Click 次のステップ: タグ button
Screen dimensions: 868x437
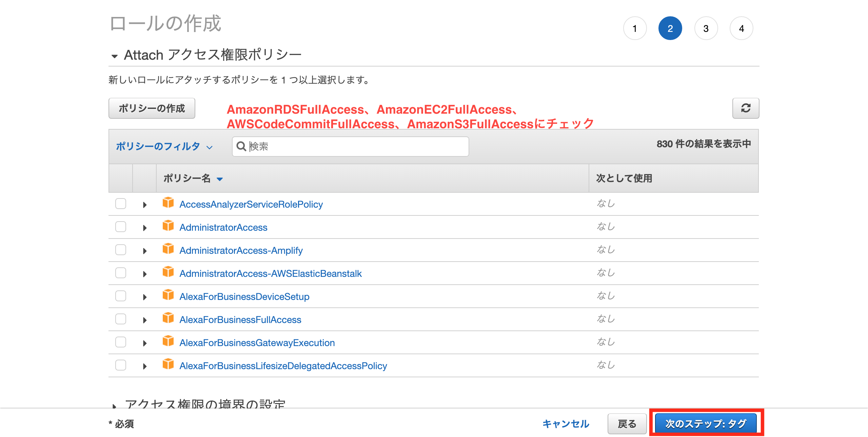point(706,423)
